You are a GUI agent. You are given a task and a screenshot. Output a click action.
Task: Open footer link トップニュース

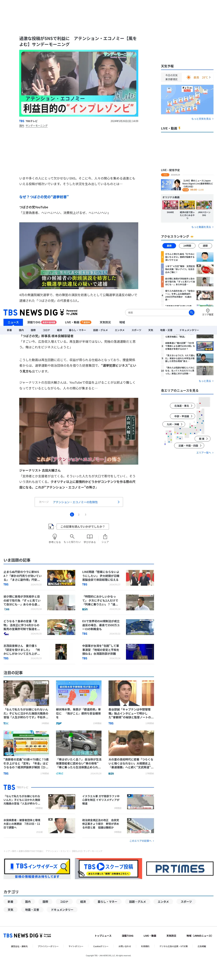coord(103,935)
